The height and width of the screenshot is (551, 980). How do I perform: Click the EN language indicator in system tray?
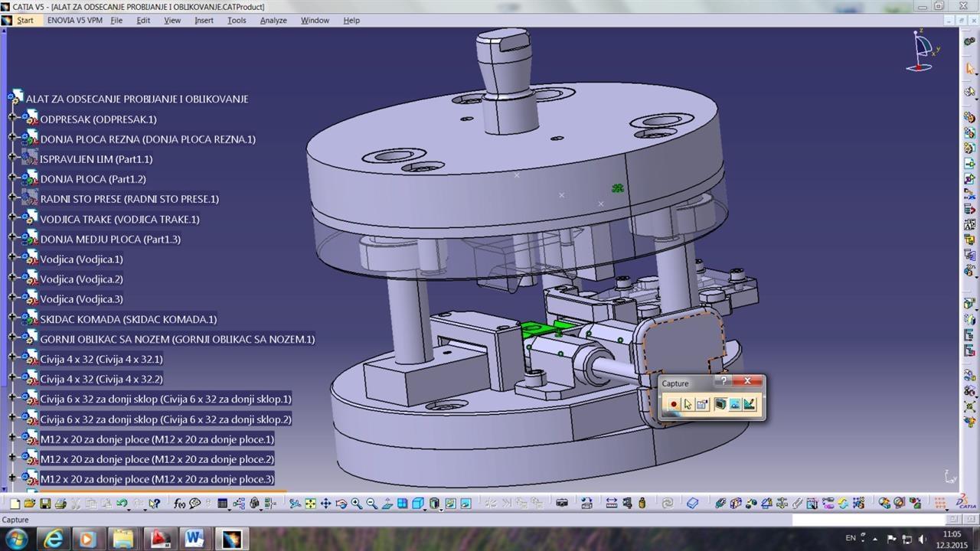[x=851, y=538]
